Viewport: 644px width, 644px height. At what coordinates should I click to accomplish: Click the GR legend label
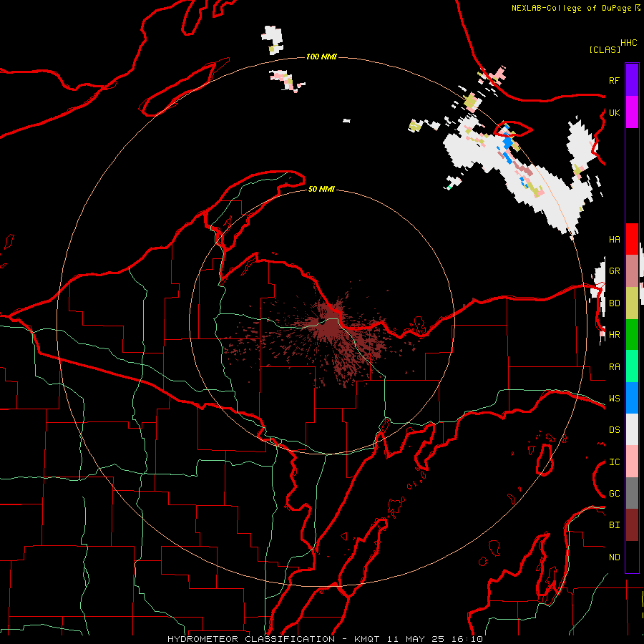(x=615, y=271)
